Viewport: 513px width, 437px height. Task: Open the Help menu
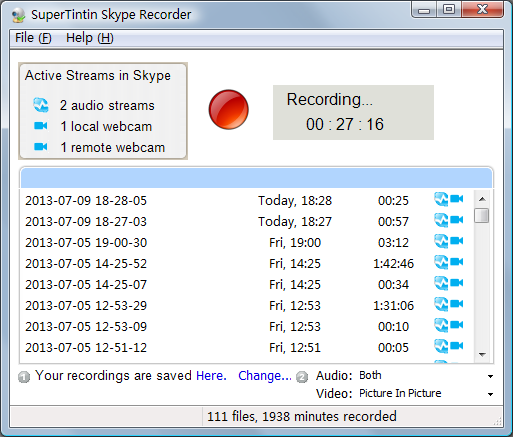coord(90,38)
